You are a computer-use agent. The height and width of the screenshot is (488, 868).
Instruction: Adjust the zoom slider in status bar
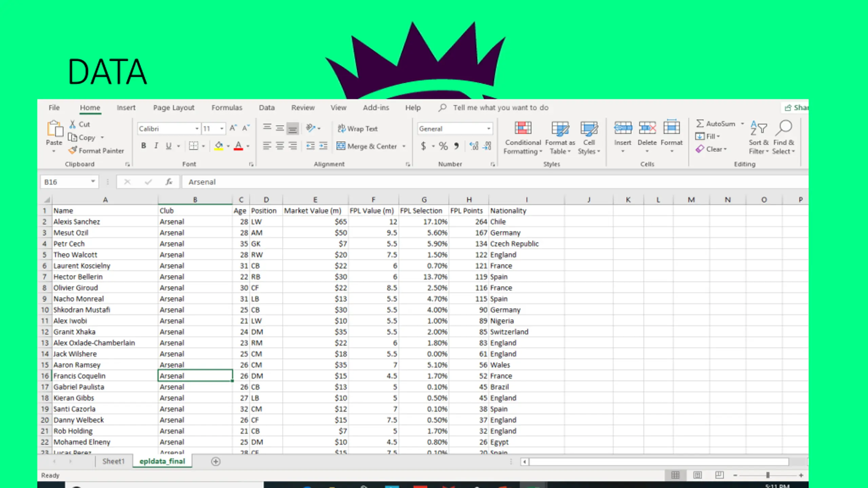768,475
